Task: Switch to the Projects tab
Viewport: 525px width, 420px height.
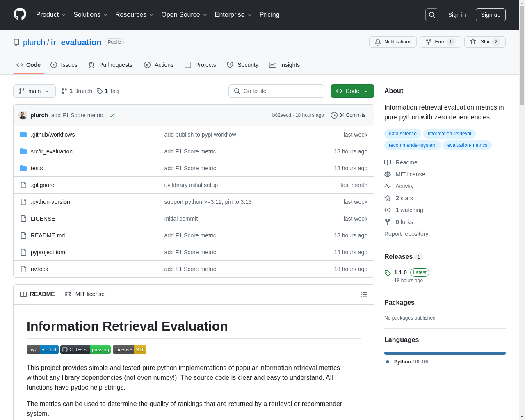Action: pos(200,65)
